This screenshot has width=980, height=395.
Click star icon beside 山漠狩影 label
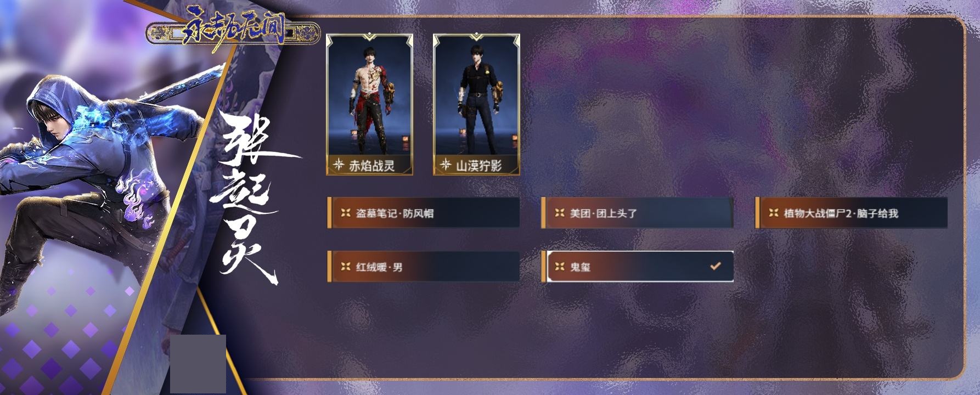coord(446,165)
